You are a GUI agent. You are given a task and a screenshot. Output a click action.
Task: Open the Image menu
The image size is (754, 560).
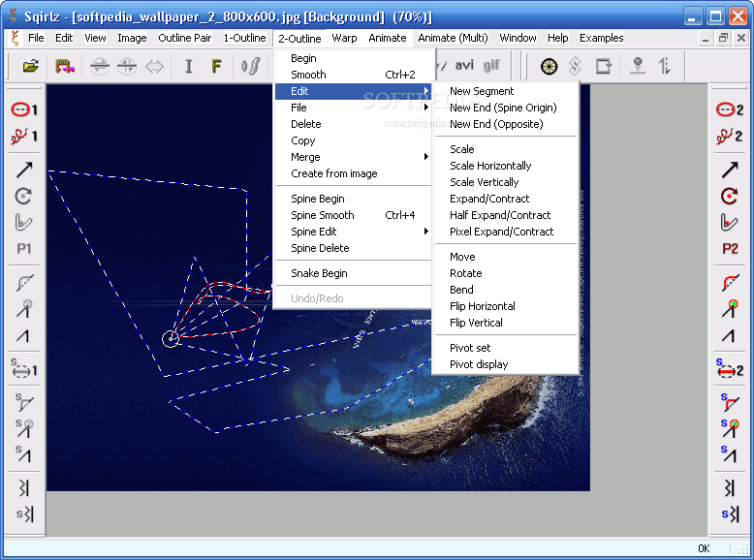[x=132, y=38]
